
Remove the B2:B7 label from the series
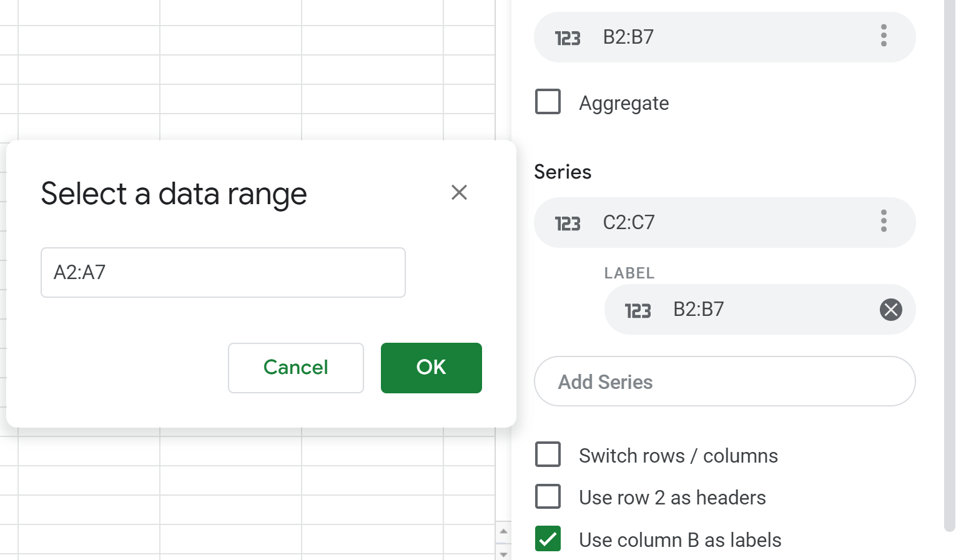[890, 310]
